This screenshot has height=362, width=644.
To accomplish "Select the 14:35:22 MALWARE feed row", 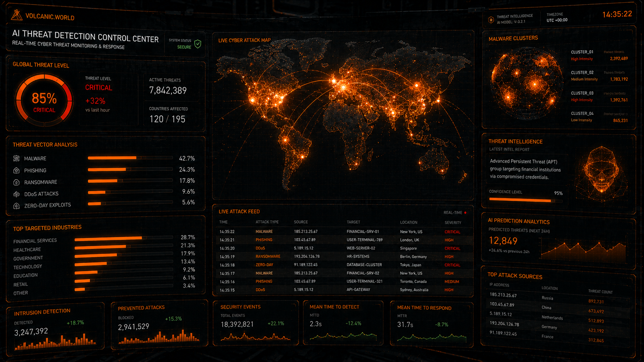I will [x=343, y=232].
